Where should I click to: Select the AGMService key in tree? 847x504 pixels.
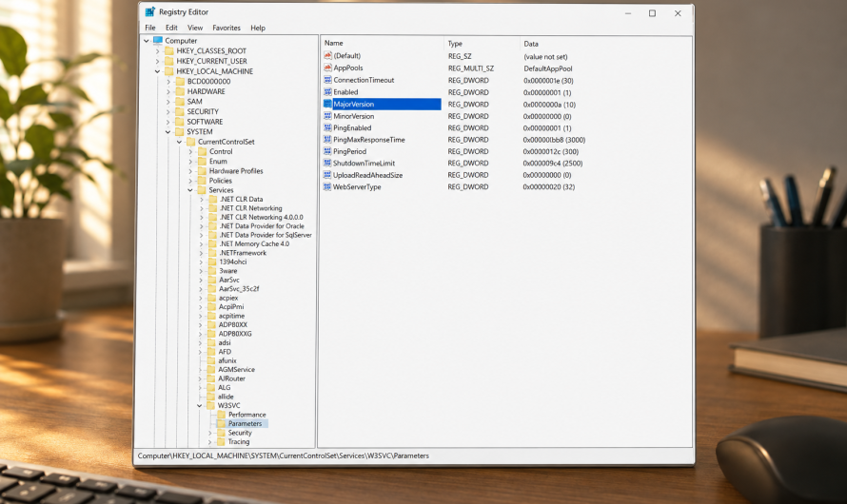tap(237, 370)
